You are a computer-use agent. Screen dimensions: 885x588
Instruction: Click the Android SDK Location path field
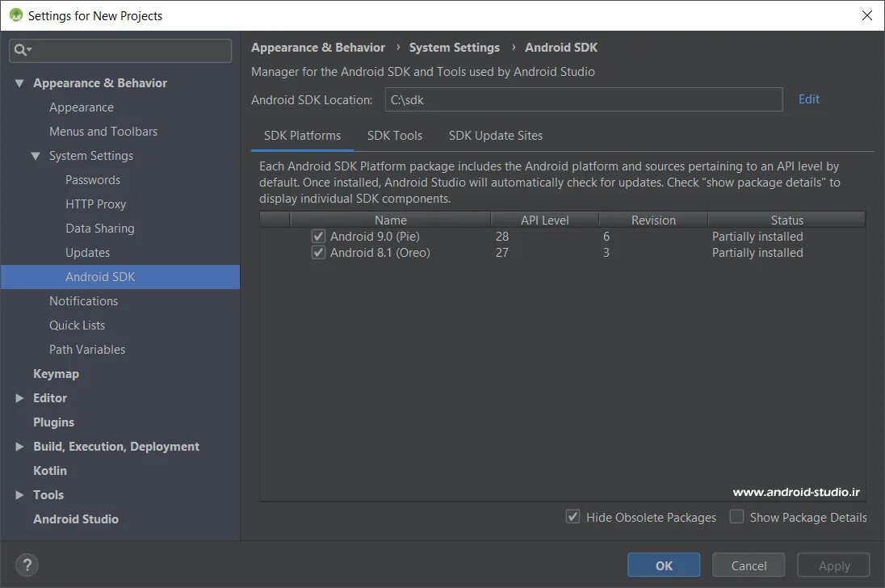pyautogui.click(x=584, y=99)
